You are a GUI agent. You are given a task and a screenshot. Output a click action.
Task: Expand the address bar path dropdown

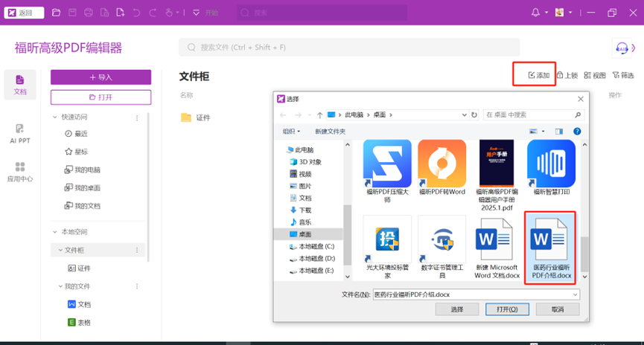[464, 115]
